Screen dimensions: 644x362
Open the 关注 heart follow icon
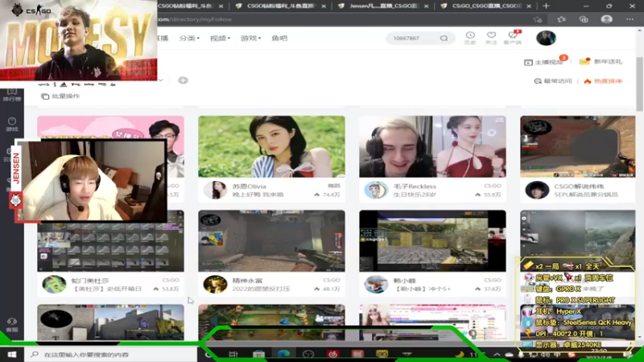(x=491, y=38)
